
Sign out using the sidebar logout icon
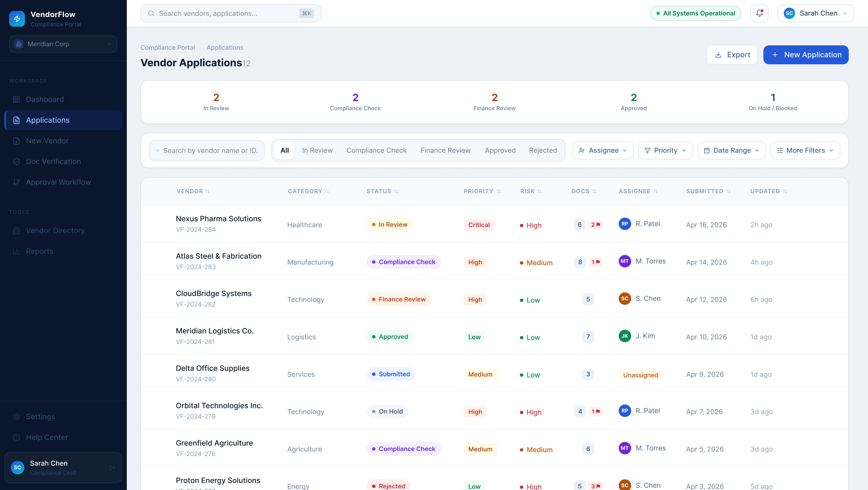112,467
